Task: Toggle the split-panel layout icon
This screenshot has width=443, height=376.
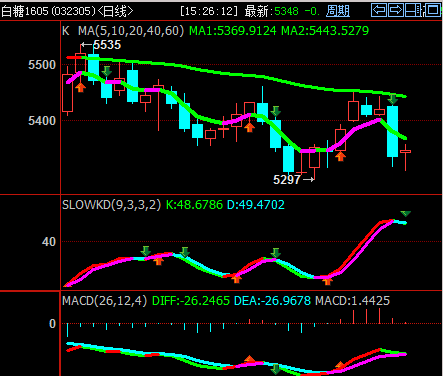Action: 413,10
